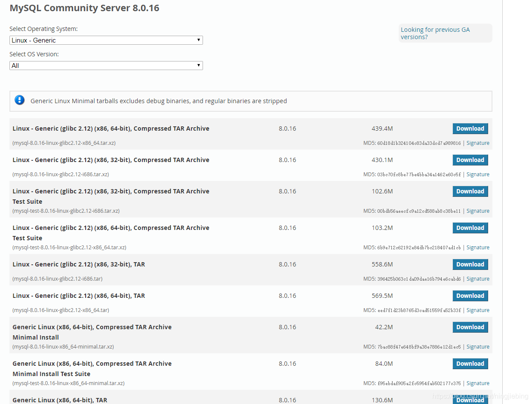Click filename (mysql-8.0.16-linux-glibc2.12-x86_64.tar)
Screen dimensions: 532x404
(x=61, y=310)
